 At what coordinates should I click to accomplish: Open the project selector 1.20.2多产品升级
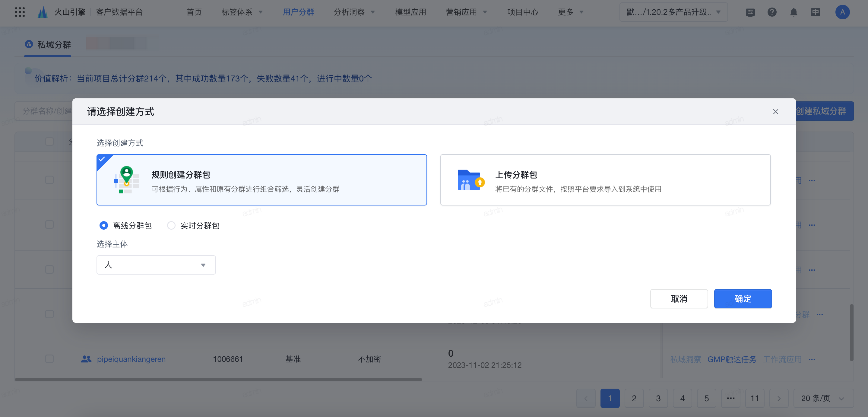pos(673,12)
